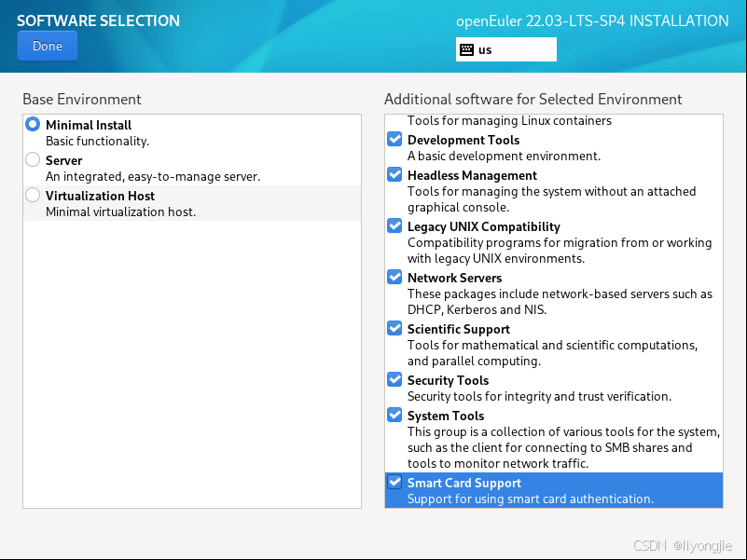Uncheck the Security Tools checkbox

coord(394,379)
